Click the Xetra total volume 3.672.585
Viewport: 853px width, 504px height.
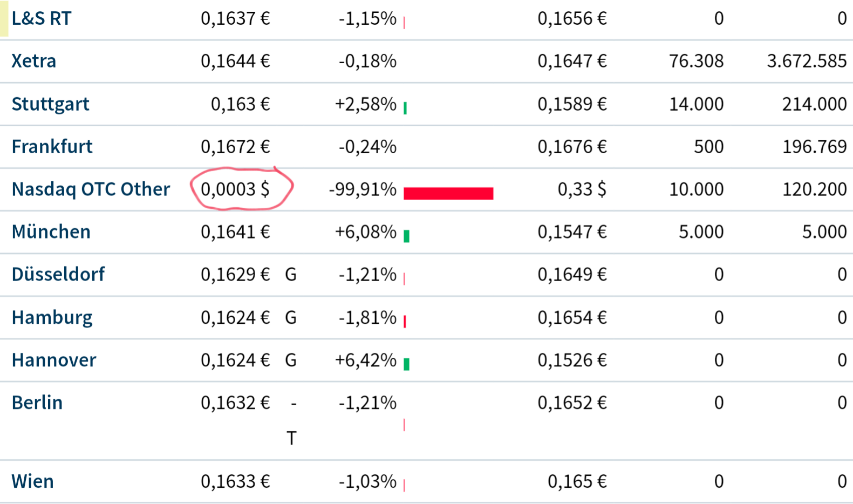(807, 61)
